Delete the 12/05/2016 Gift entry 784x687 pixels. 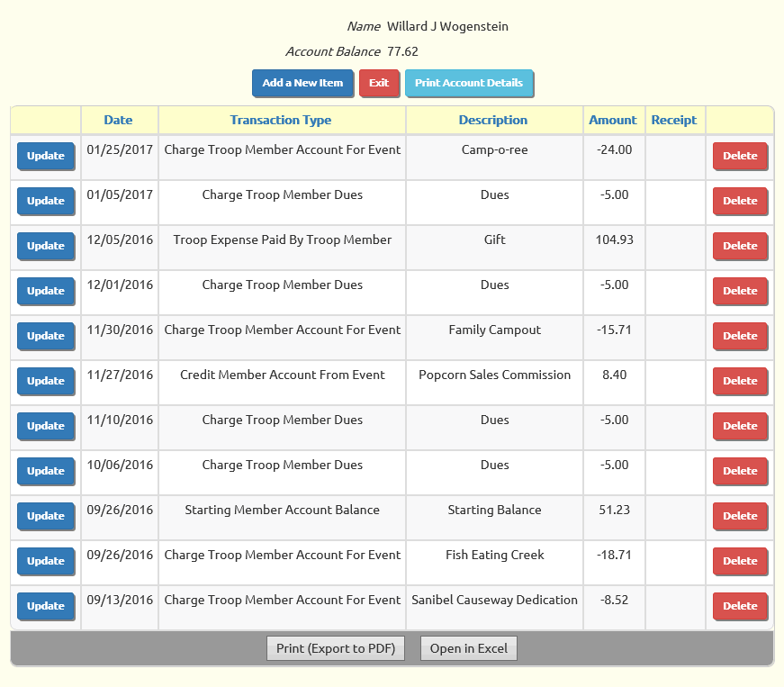pyautogui.click(x=740, y=246)
